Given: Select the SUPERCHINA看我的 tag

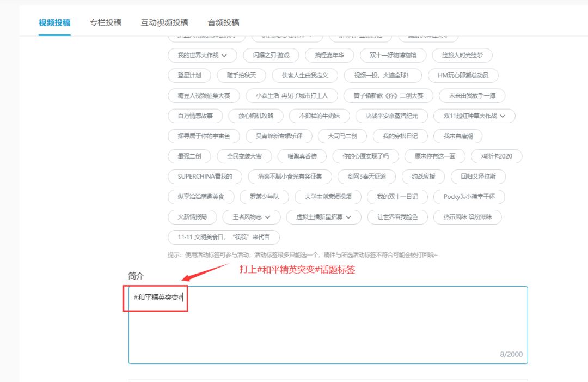Looking at the screenshot, I should pyautogui.click(x=205, y=177).
